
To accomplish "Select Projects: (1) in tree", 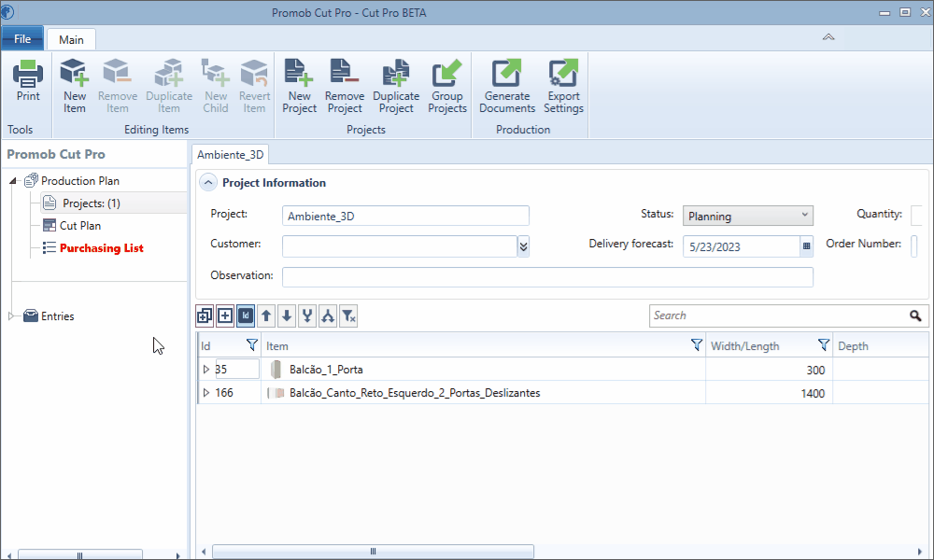I will [92, 203].
